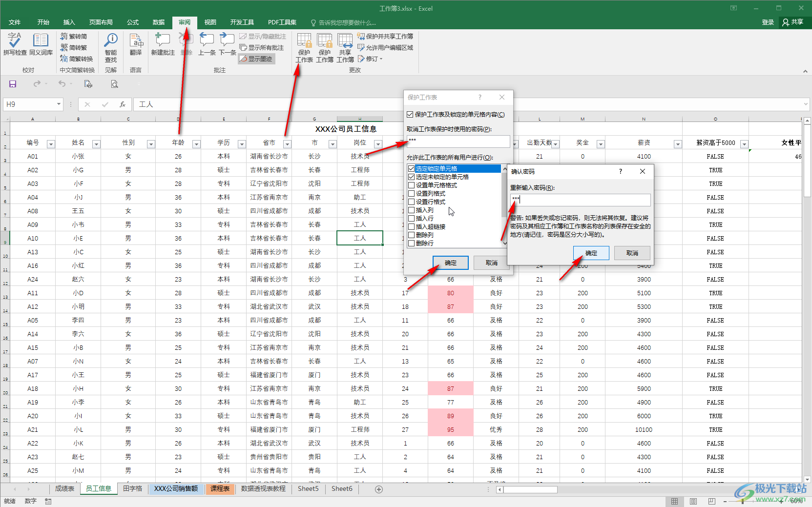Image resolution: width=812 pixels, height=507 pixels.
Task: Open the 编号 column filter dropdown
Action: coord(51,144)
